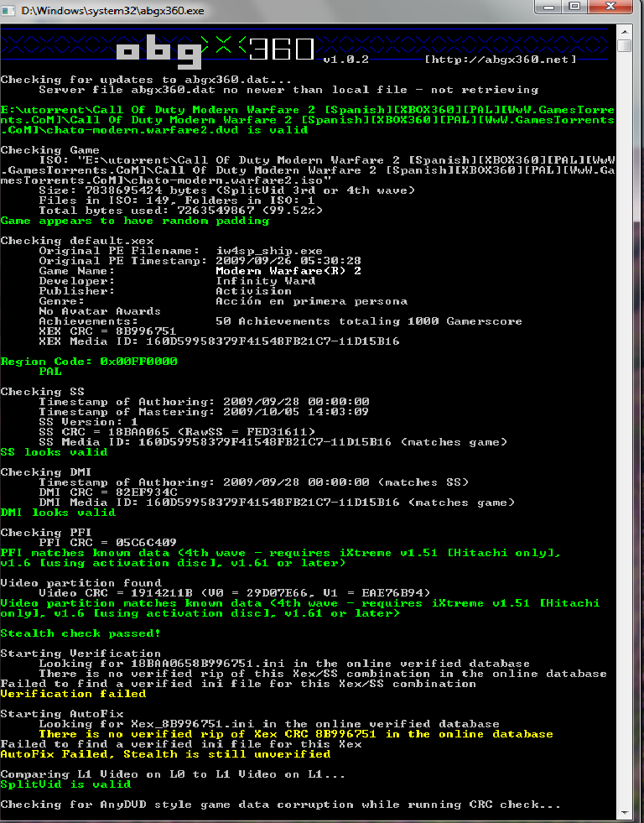644x823 pixels.
Task: Click 'Video partition found' line
Action: coord(80,583)
